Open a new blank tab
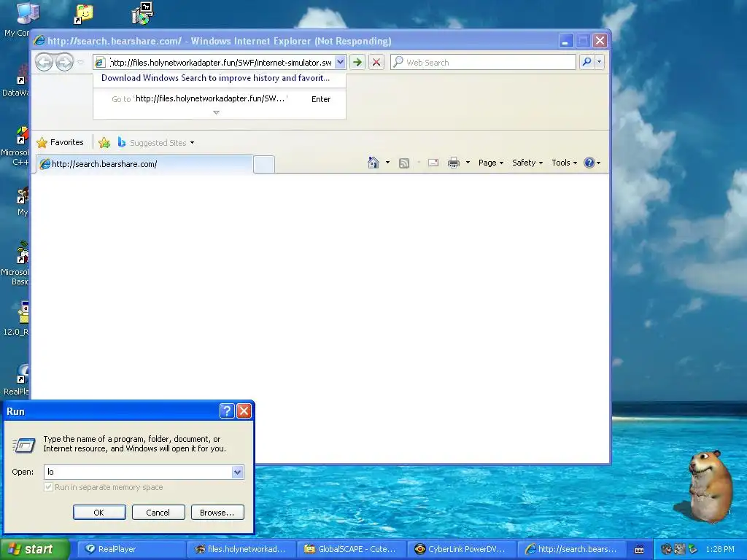This screenshot has width=747, height=560. pyautogui.click(x=264, y=164)
